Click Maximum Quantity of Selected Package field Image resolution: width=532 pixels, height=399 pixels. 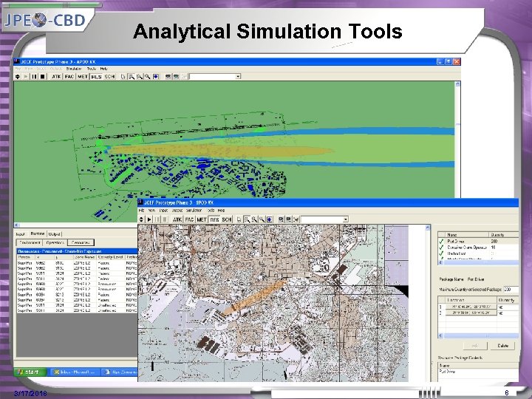pyautogui.click(x=511, y=290)
